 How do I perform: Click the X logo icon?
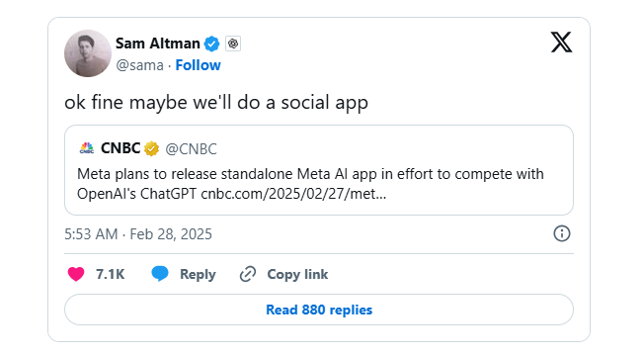(x=561, y=42)
